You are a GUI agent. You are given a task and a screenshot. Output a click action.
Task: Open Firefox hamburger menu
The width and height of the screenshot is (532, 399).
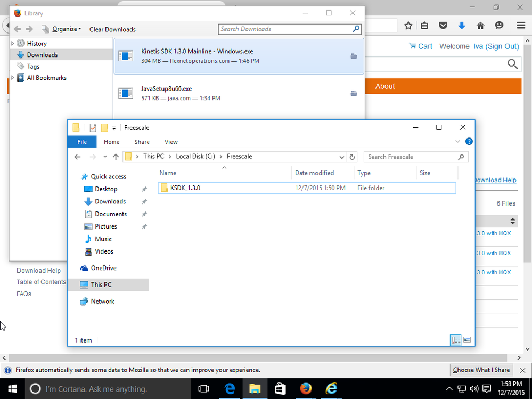(521, 26)
